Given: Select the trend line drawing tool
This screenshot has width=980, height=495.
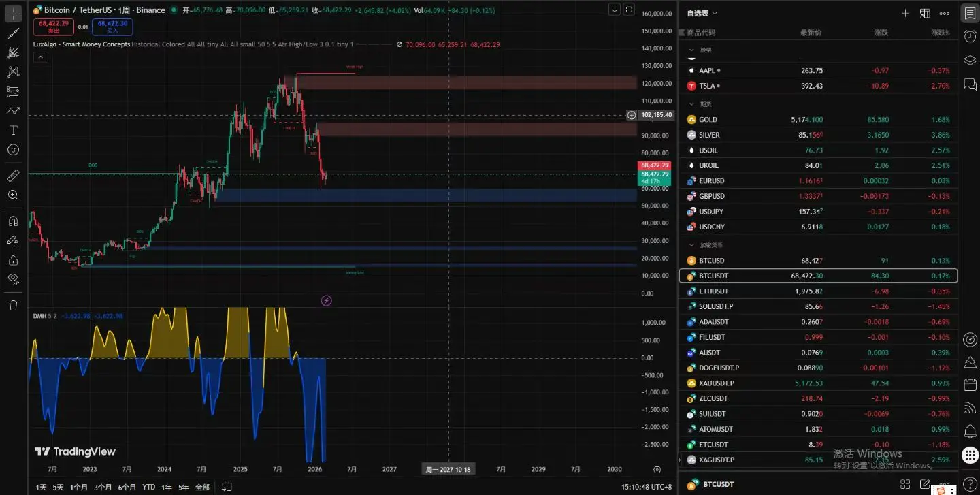Looking at the screenshot, I should [13, 33].
